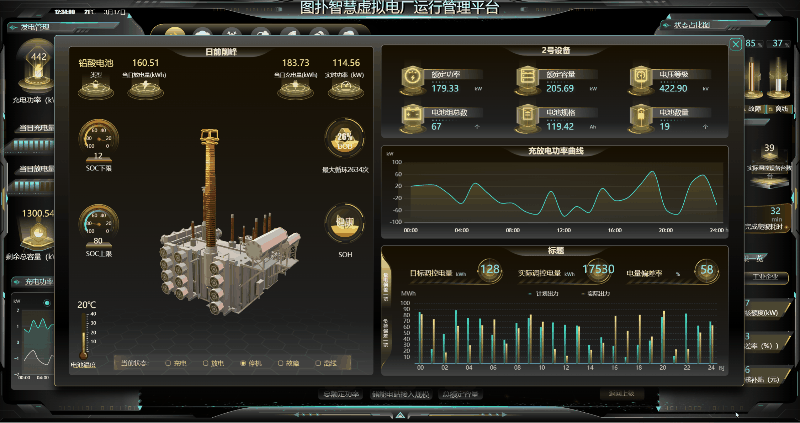
Task: Click the pedestal icon under 183.73
Action: pyautogui.click(x=295, y=89)
